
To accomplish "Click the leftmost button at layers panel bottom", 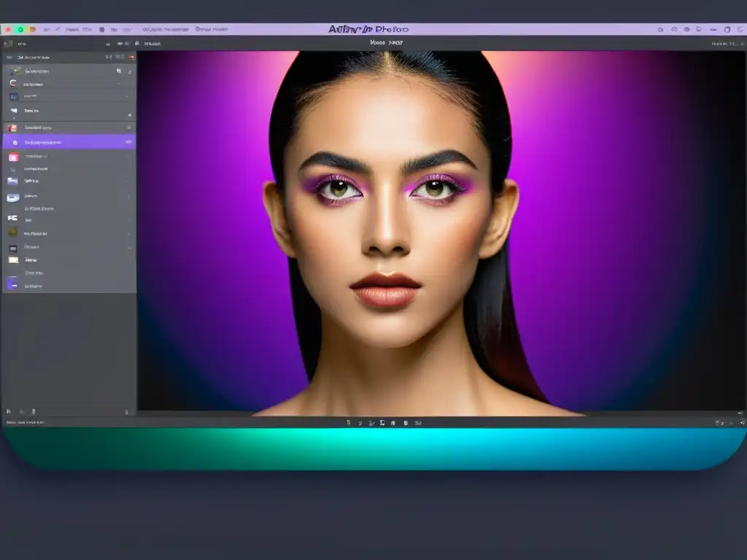I will point(9,412).
